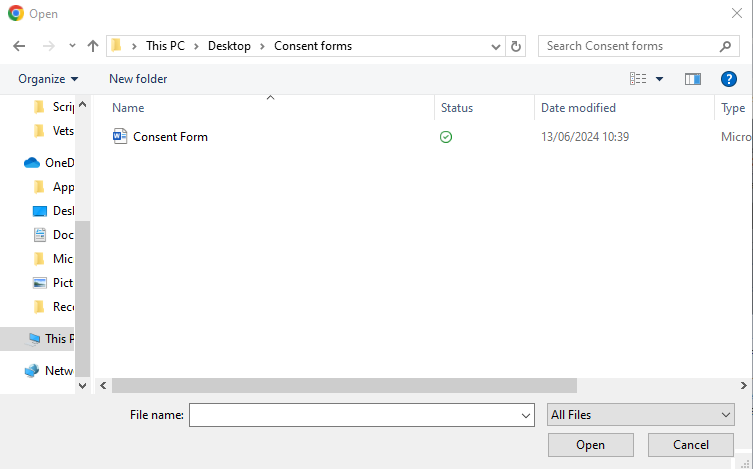This screenshot has width=753, height=469.
Task: Open address bar history dropdown
Action: [496, 47]
